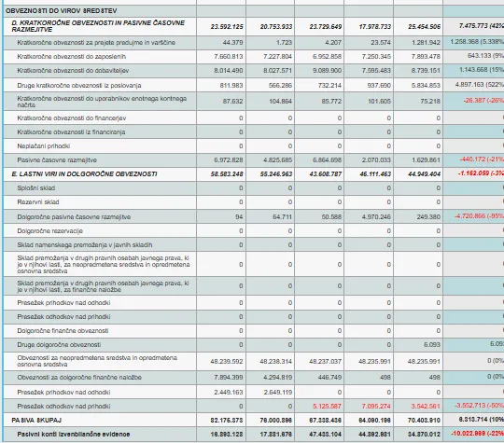The image size is (504, 443).
Task: Select 'Pasivne časovne razmejitve' row label
Action: tap(57, 160)
